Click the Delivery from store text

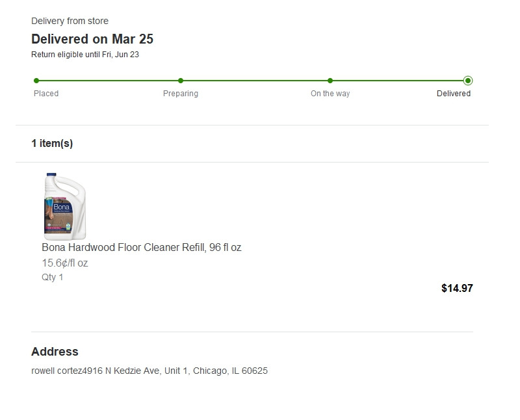(70, 21)
